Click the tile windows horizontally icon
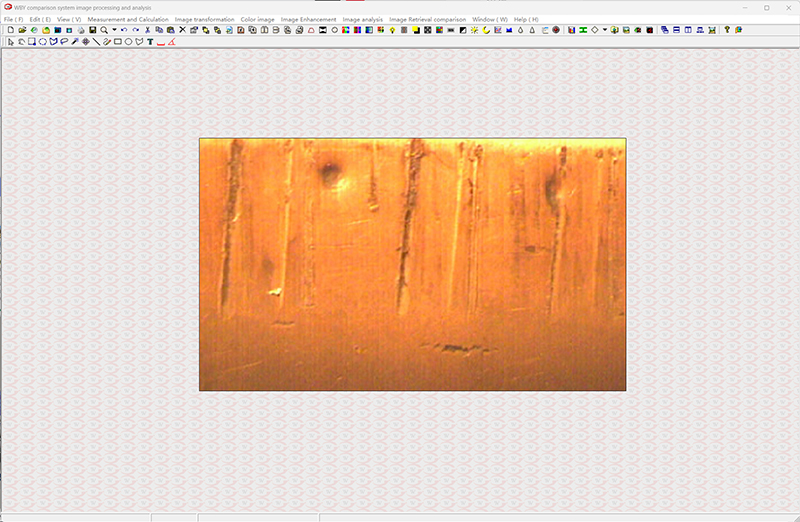The height and width of the screenshot is (522, 800). (677, 30)
